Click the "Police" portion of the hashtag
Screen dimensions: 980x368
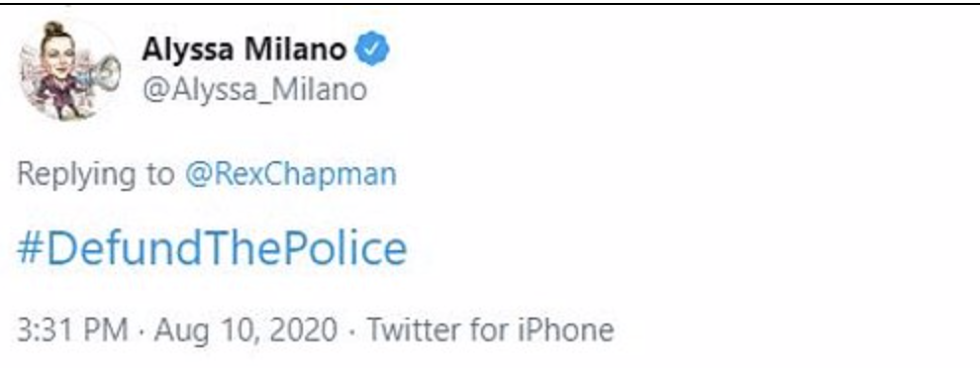345,248
